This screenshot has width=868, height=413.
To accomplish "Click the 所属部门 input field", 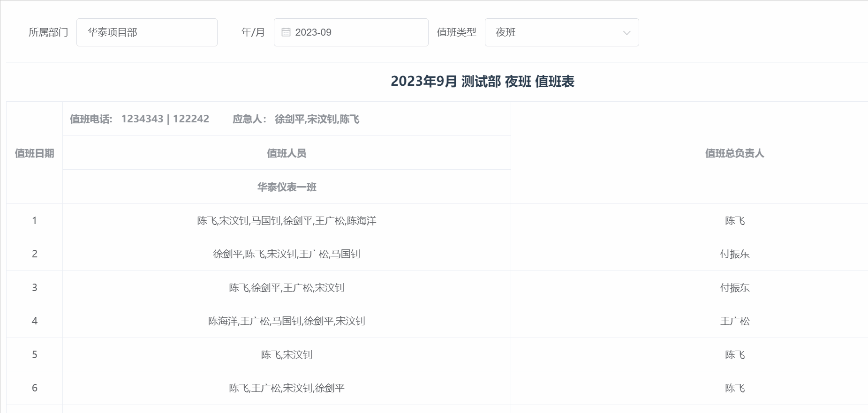I will 147,32.
